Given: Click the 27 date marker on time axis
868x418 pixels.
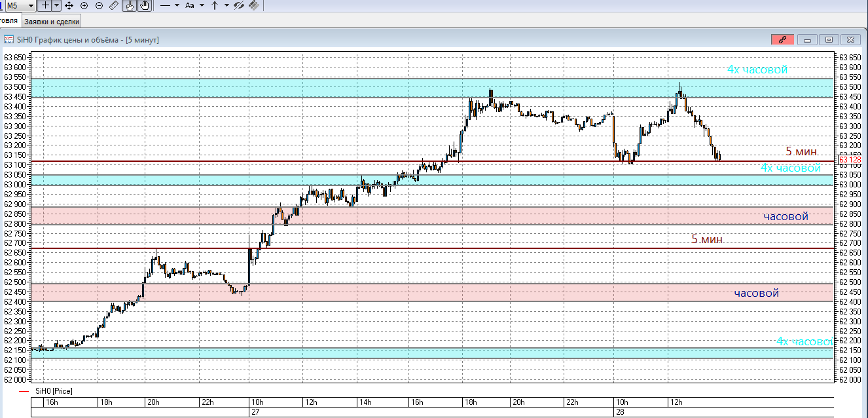Looking at the screenshot, I should coord(255,412).
